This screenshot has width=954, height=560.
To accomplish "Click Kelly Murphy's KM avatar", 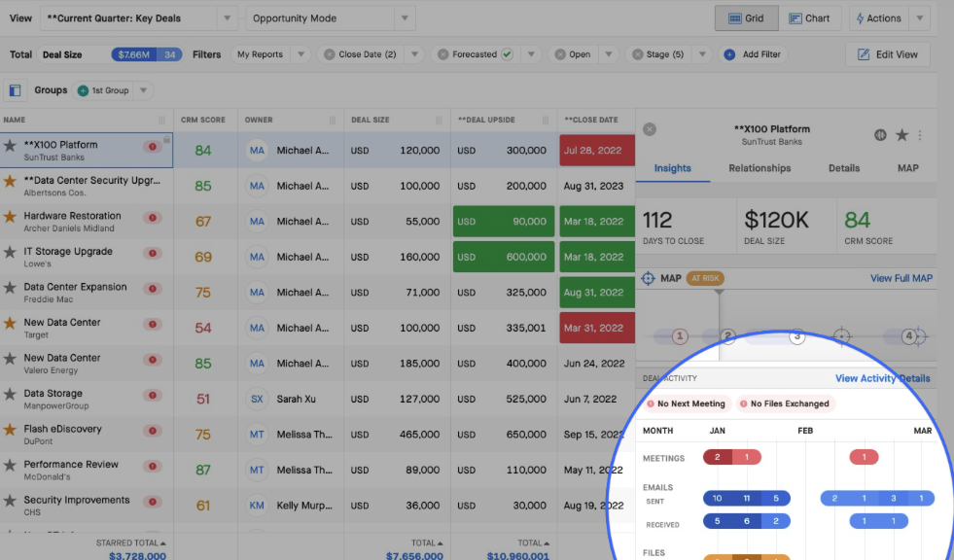I will [257, 506].
